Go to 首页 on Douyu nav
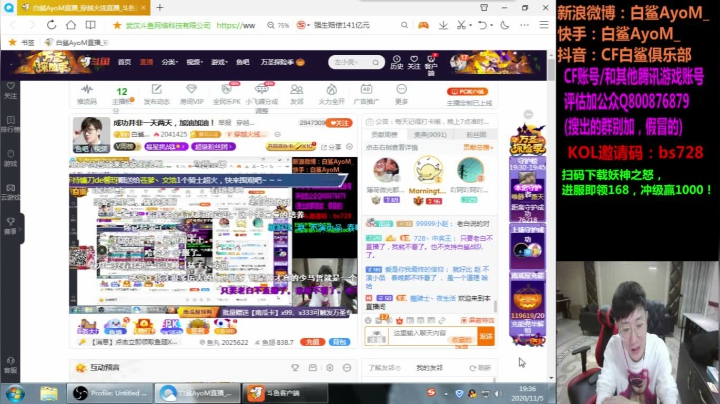The width and height of the screenshot is (720, 404). coord(124,62)
